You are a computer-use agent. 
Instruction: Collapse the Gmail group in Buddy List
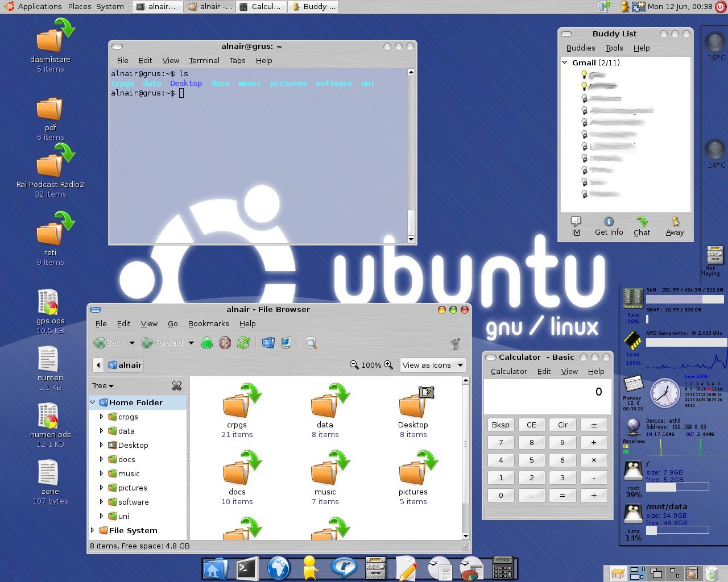pyautogui.click(x=565, y=63)
